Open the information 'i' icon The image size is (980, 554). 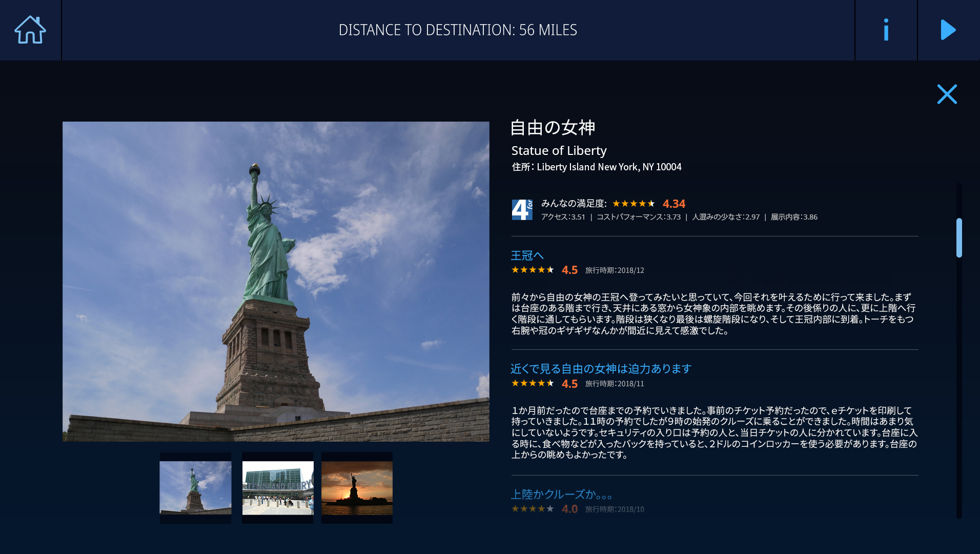coord(886,30)
